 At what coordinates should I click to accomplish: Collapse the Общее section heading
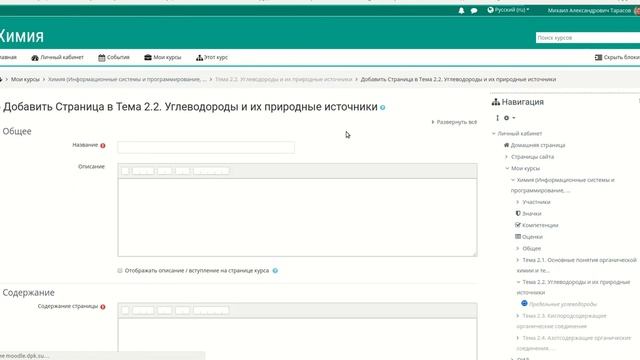click(x=17, y=131)
